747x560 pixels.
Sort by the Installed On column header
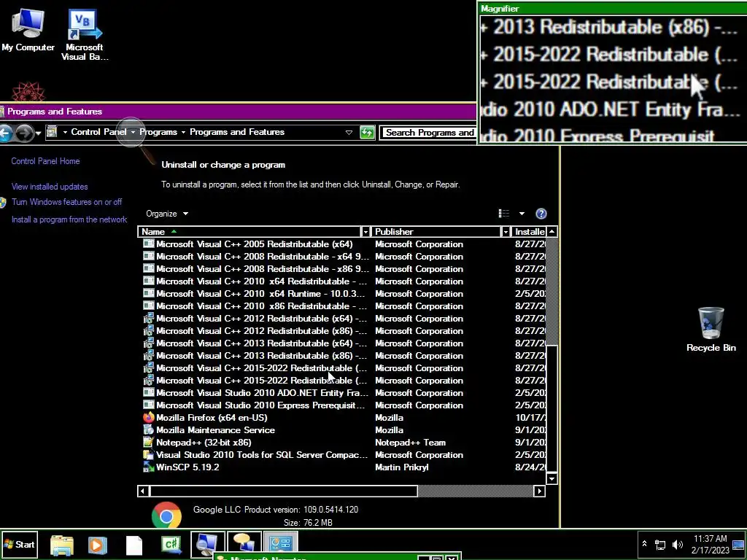coord(530,232)
